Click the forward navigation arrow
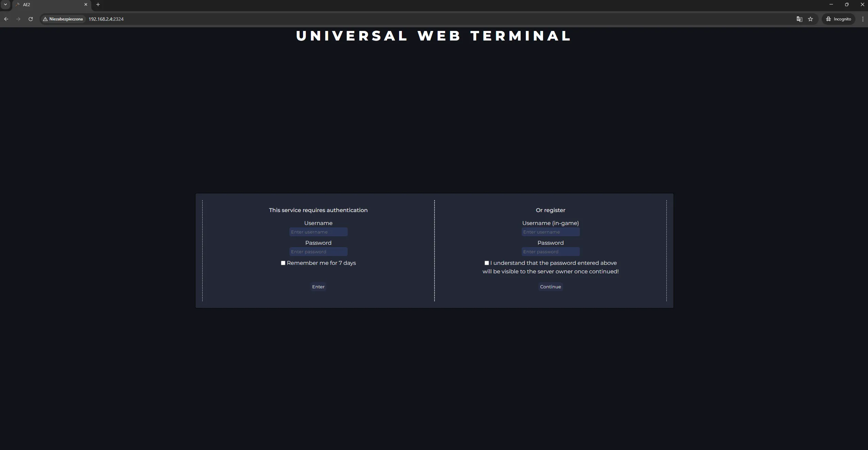The height and width of the screenshot is (450, 868). 18,19
